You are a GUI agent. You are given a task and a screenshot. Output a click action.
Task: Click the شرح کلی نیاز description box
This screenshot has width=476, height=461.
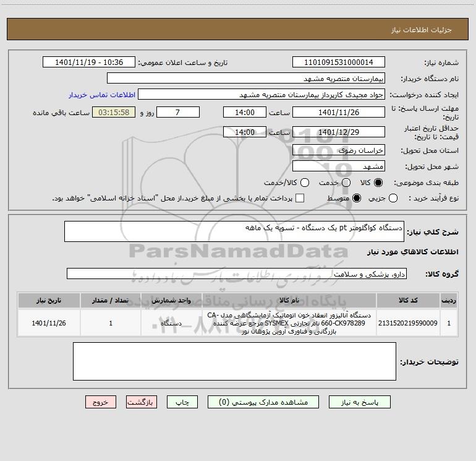click(x=234, y=231)
